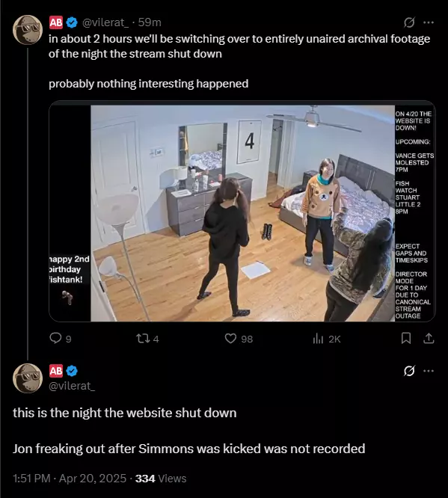Viewport: 448px width, 498px height.
Task: Repost the first tweet via retweet icon
Action: (x=143, y=339)
